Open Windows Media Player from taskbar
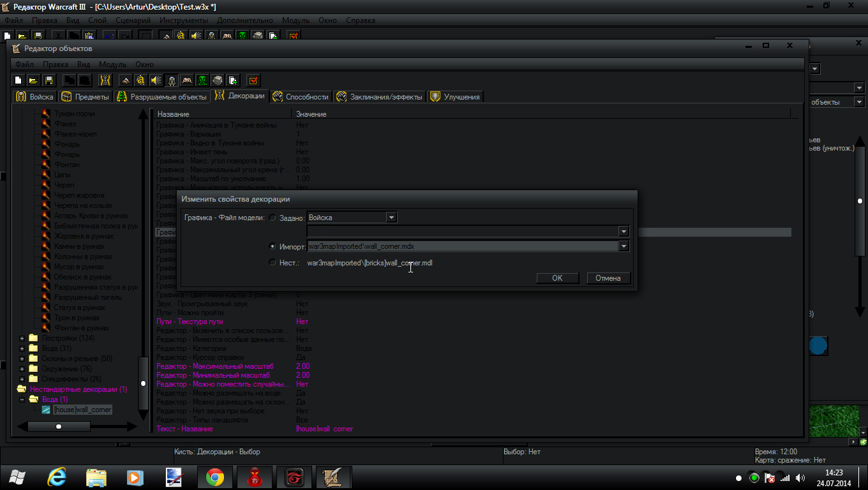 [x=135, y=477]
